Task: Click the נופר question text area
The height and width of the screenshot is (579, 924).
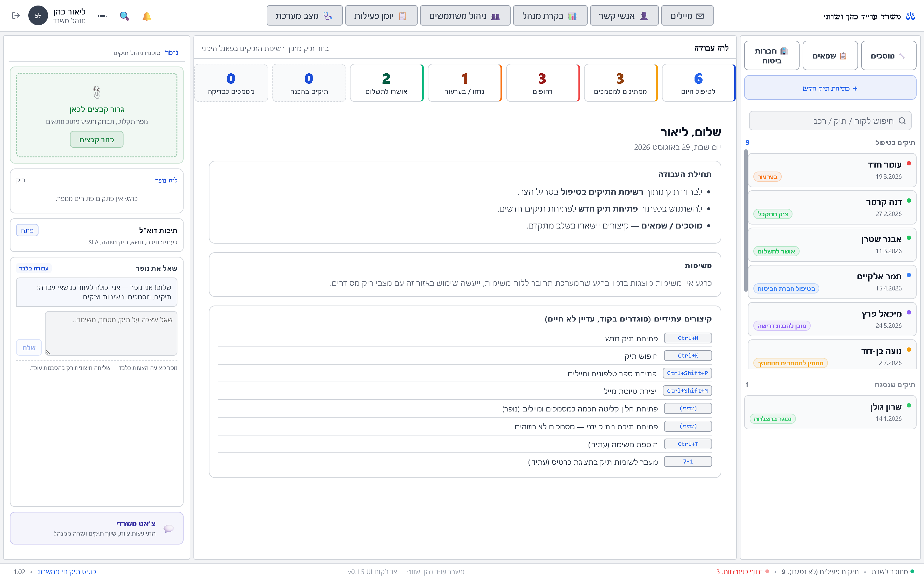Action: [111, 334]
